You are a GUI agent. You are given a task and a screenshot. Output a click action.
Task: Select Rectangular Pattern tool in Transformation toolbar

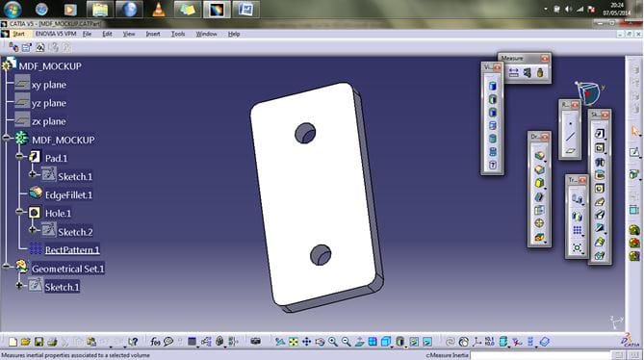tap(577, 231)
